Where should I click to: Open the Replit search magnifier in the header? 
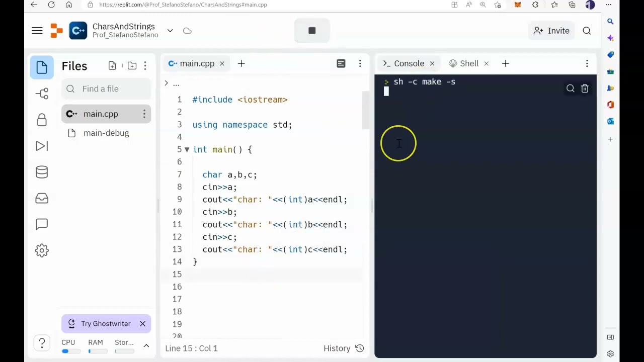coord(587,31)
